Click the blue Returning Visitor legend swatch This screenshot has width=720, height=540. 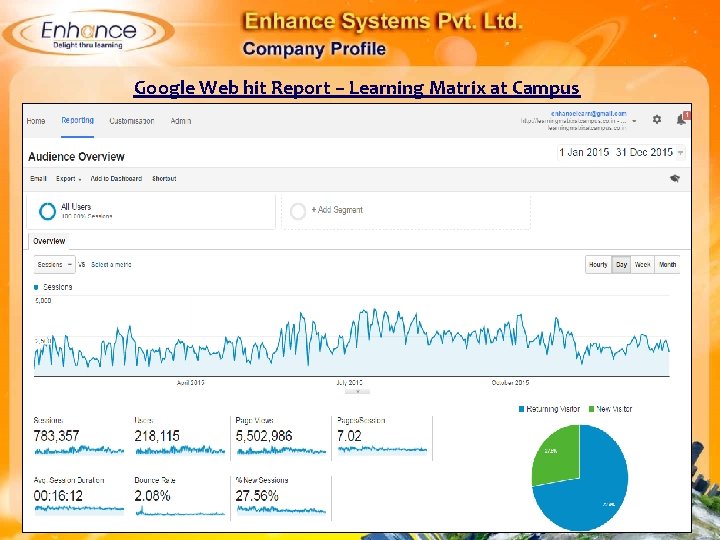click(521, 409)
